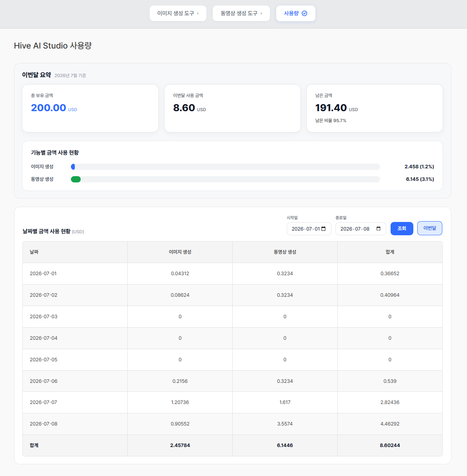Open the 동영상 생성 도구 tab
The width and height of the screenshot is (467, 476).
[x=241, y=13]
